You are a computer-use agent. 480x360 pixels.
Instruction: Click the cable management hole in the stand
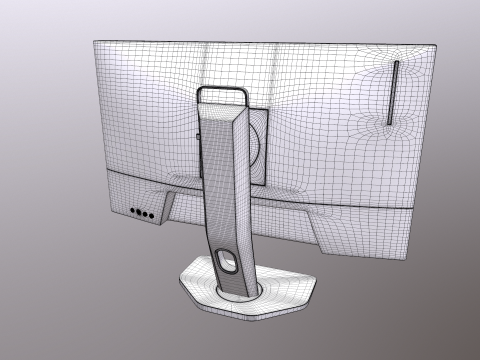coord(228,261)
